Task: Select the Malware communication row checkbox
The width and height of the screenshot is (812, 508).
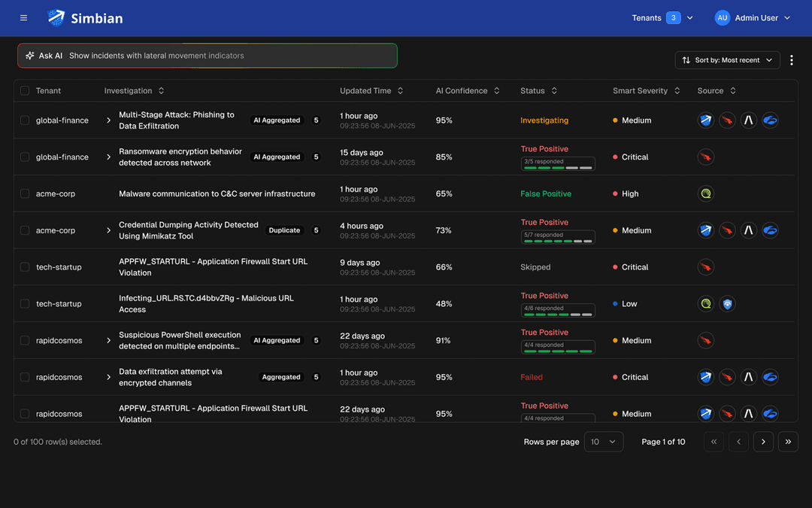Action: [25, 194]
